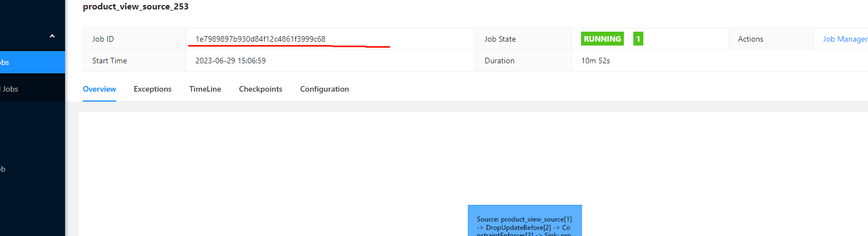Collapse the sidebar Jobs submenu chevron
Screen dimensions: 868x236
click(x=52, y=36)
